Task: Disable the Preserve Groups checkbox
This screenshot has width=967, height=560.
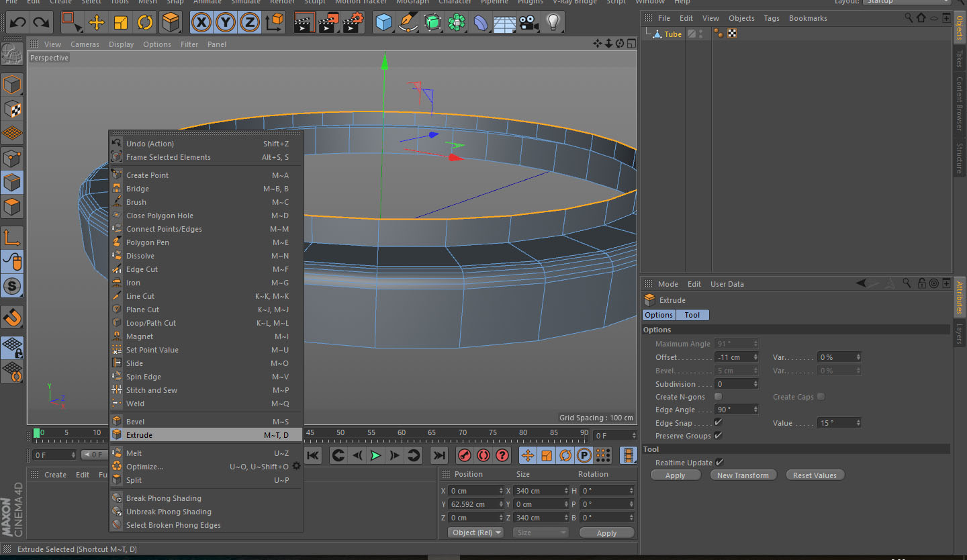Action: [718, 436]
